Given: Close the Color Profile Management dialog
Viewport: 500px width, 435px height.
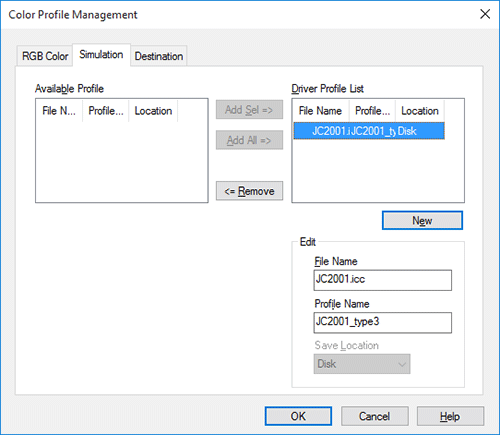Looking at the screenshot, I should pyautogui.click(x=485, y=14).
